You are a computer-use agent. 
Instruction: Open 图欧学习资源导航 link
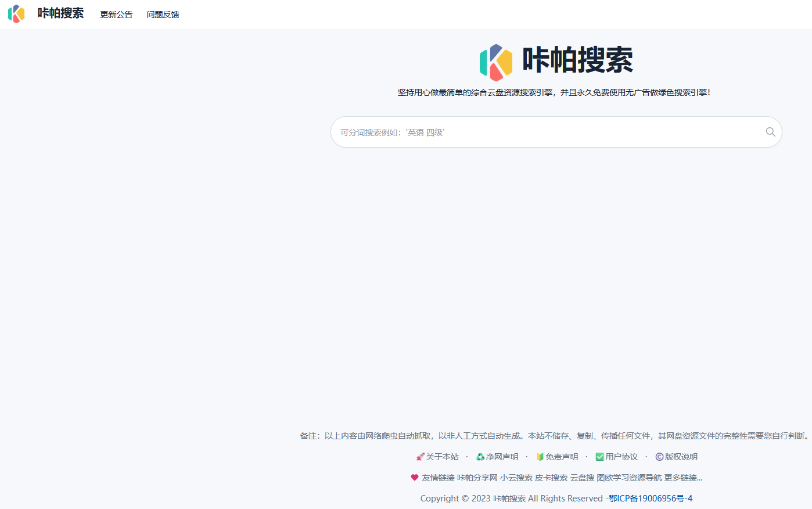coord(629,478)
